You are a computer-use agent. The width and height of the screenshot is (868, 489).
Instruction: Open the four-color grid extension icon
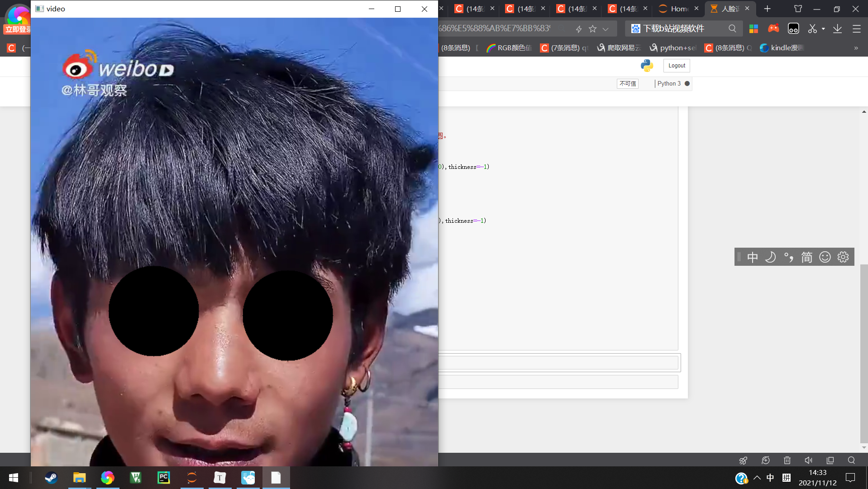click(754, 29)
